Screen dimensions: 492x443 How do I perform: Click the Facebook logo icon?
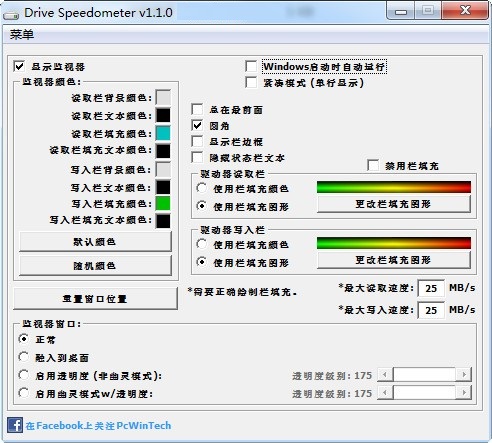(x=15, y=425)
